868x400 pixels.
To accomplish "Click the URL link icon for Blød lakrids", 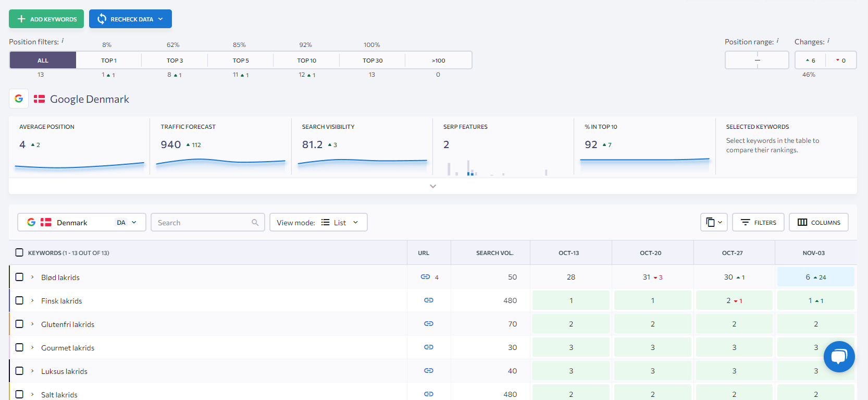I will point(425,277).
